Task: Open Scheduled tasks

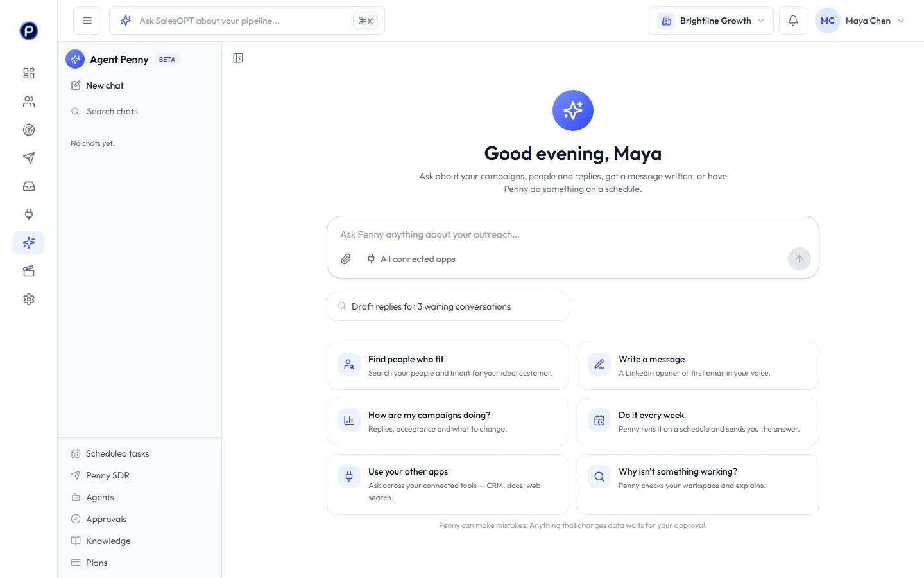Action: 139,453
